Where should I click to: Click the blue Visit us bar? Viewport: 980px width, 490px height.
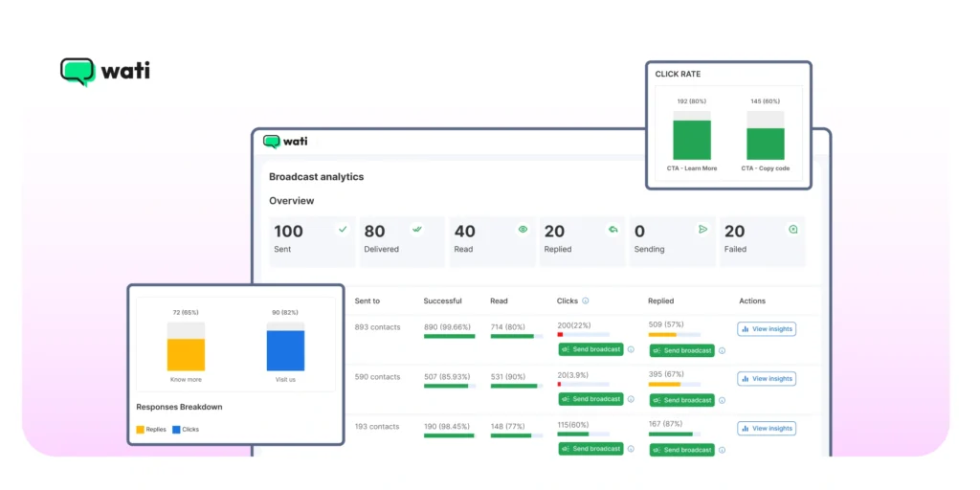tap(285, 350)
